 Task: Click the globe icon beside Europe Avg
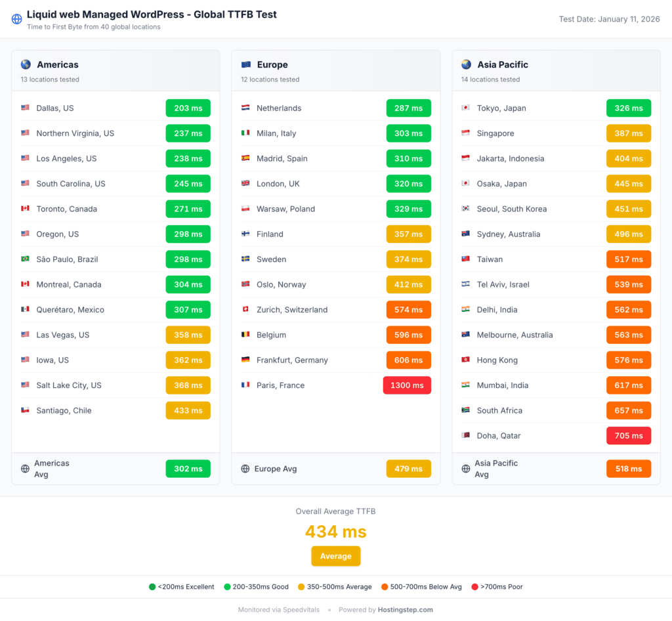[245, 469]
